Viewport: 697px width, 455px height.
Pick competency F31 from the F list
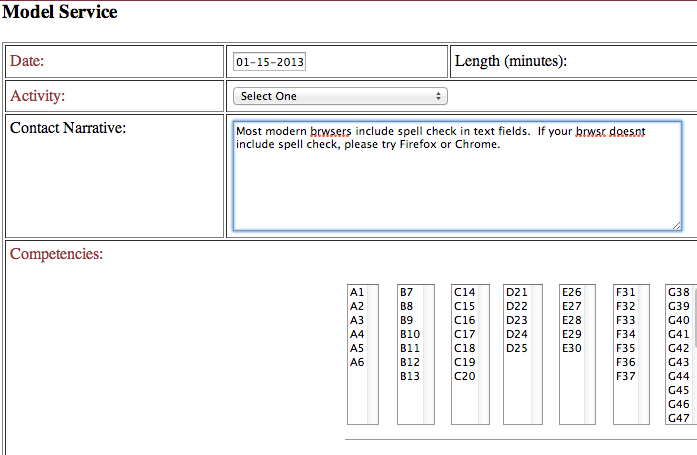[x=625, y=292]
